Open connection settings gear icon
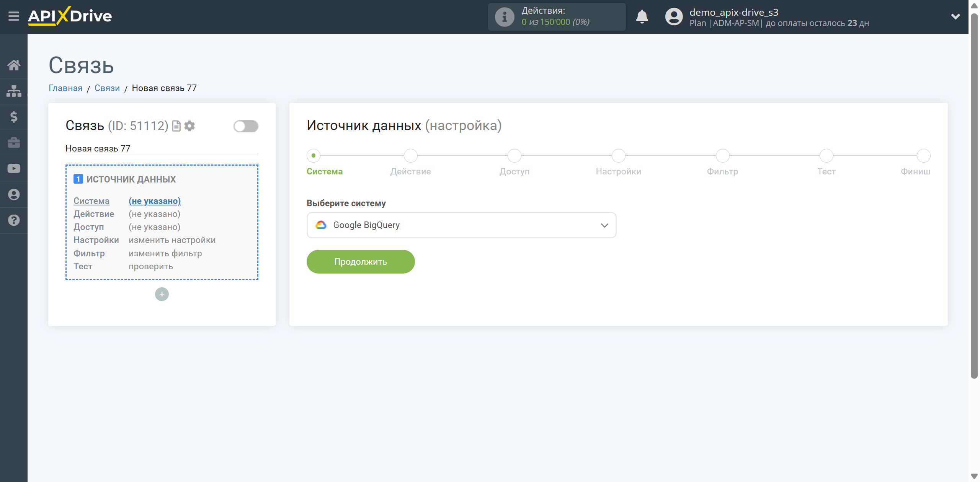This screenshot has height=482, width=980. [189, 126]
